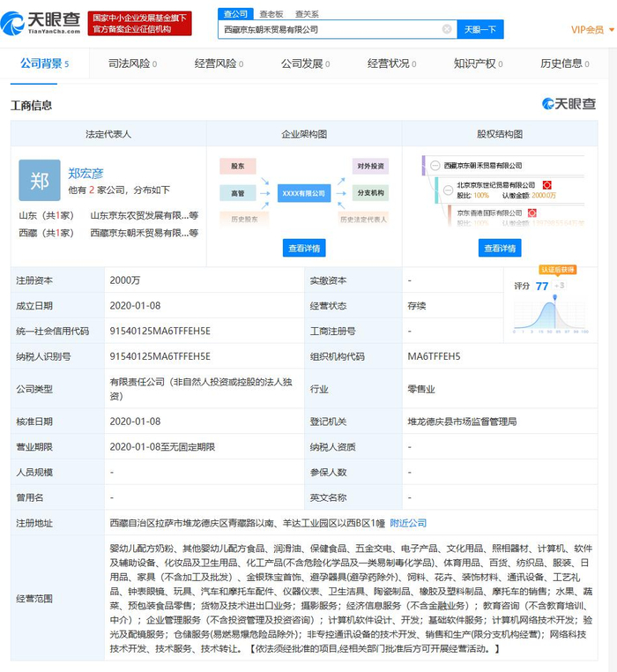This screenshot has width=617, height=672.
Task: Click the 天眼一下 search button
Action: coord(480,29)
